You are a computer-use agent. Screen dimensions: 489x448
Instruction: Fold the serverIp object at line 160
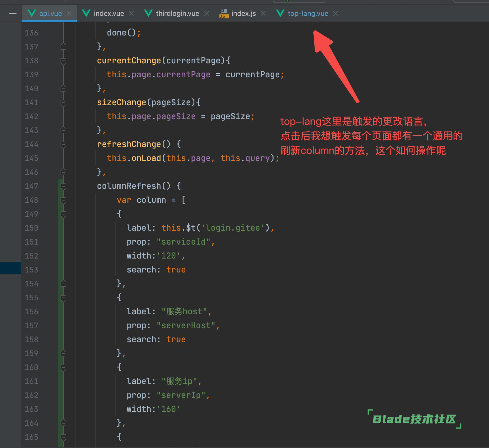(63, 367)
